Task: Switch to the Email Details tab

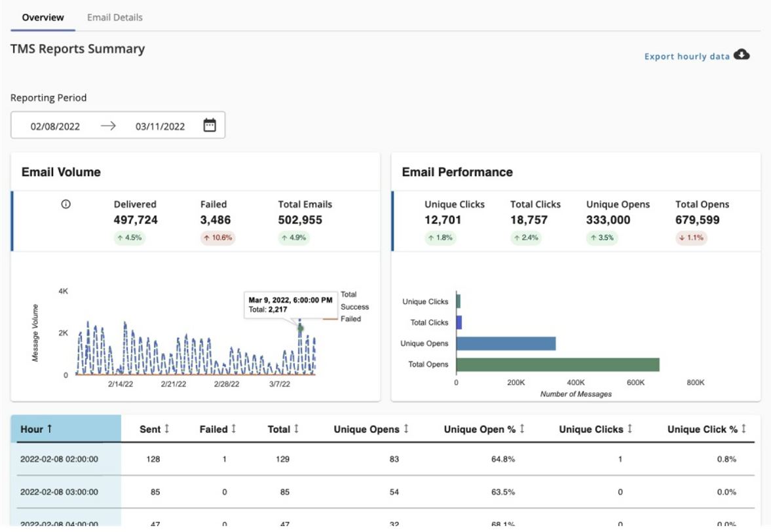Action: coord(115,18)
